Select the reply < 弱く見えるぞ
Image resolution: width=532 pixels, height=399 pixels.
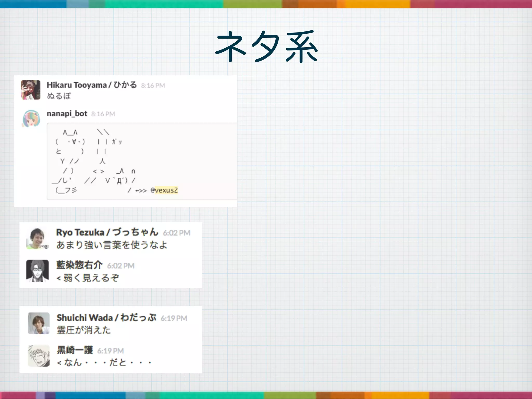click(88, 278)
